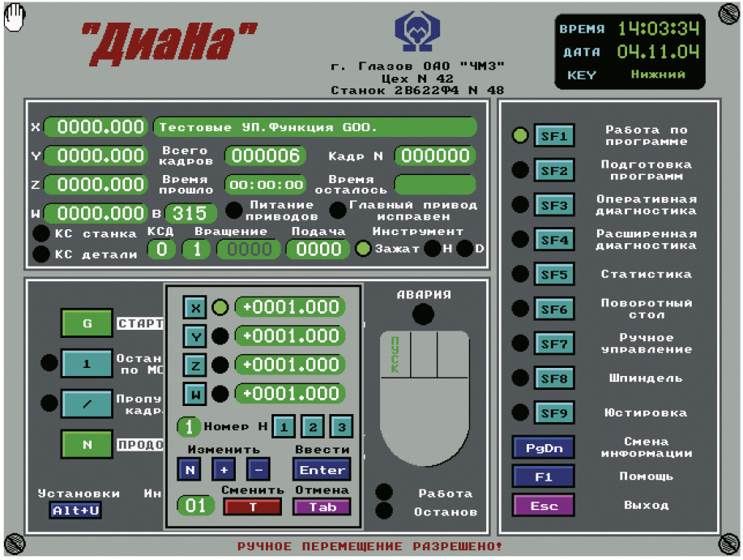
Task: Open settings with Alt+U button
Action: point(75,511)
